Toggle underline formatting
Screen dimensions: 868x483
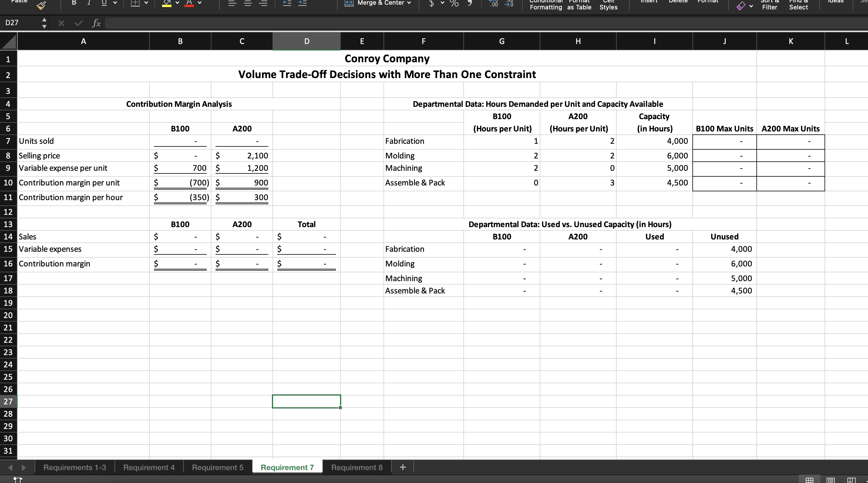pos(104,3)
